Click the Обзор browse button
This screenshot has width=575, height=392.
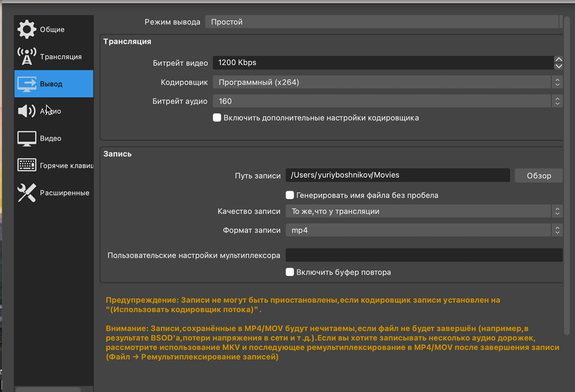pyautogui.click(x=538, y=175)
